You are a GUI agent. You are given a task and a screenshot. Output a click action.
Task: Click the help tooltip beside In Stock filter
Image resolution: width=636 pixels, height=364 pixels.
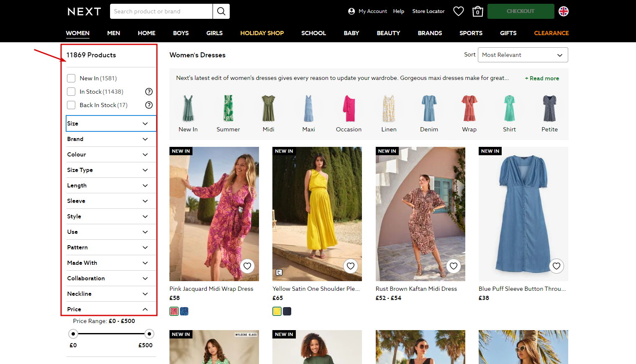[x=149, y=92]
